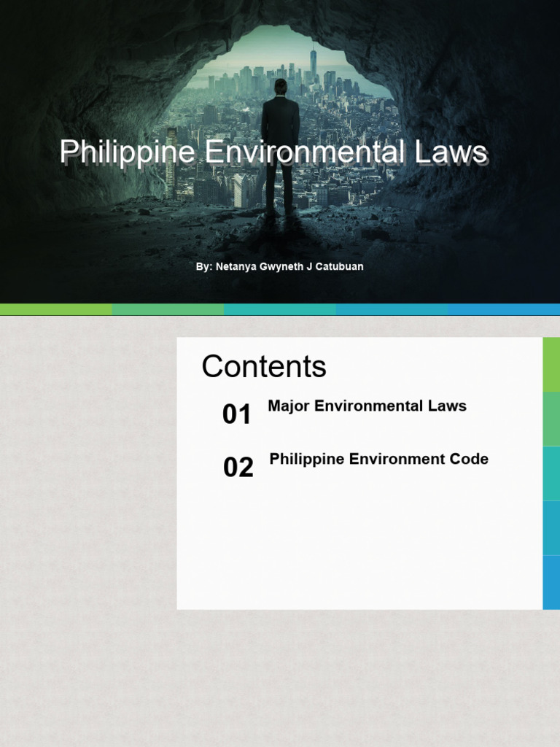Click 'Major Environmental Laws' entry
The image size is (560, 747).
click(367, 406)
